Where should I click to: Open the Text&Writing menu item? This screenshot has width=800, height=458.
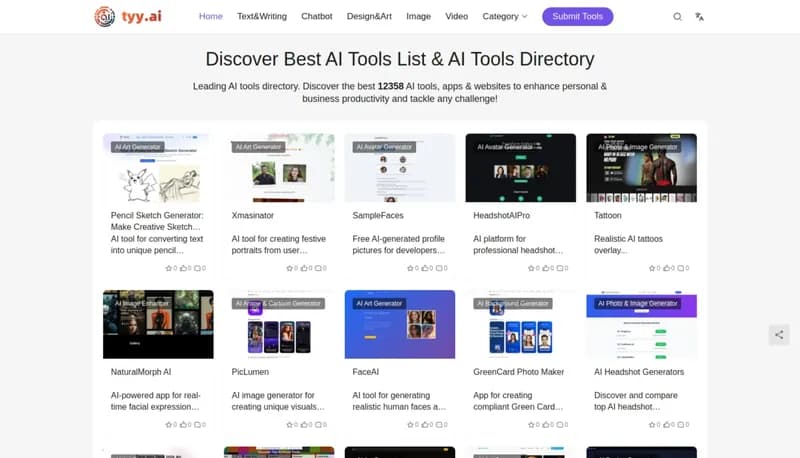click(x=262, y=16)
